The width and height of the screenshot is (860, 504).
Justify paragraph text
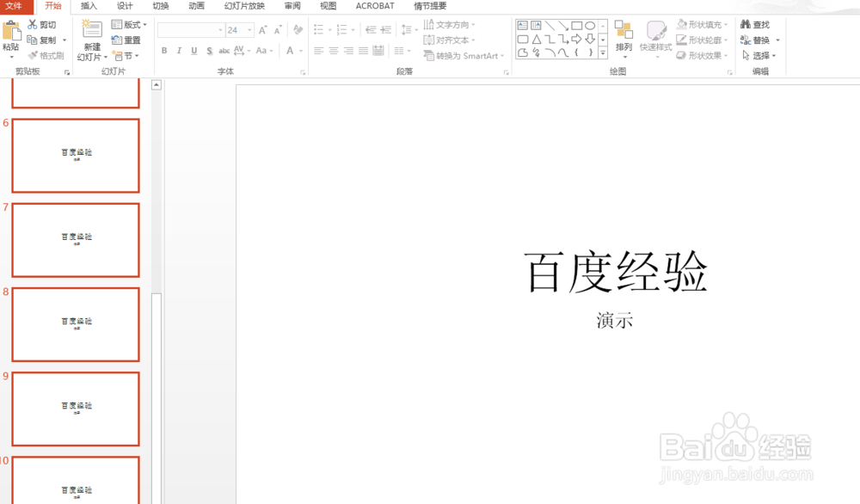(363, 51)
